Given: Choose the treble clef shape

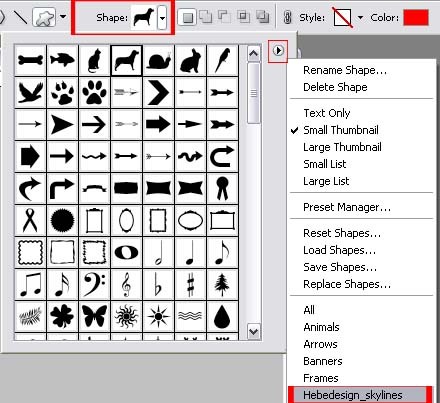Looking at the screenshot, I should click(126, 284).
